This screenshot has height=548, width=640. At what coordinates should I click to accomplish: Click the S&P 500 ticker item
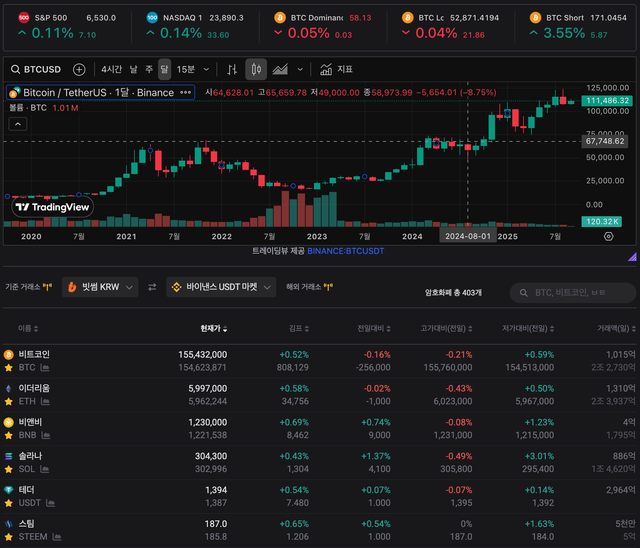tap(68, 27)
